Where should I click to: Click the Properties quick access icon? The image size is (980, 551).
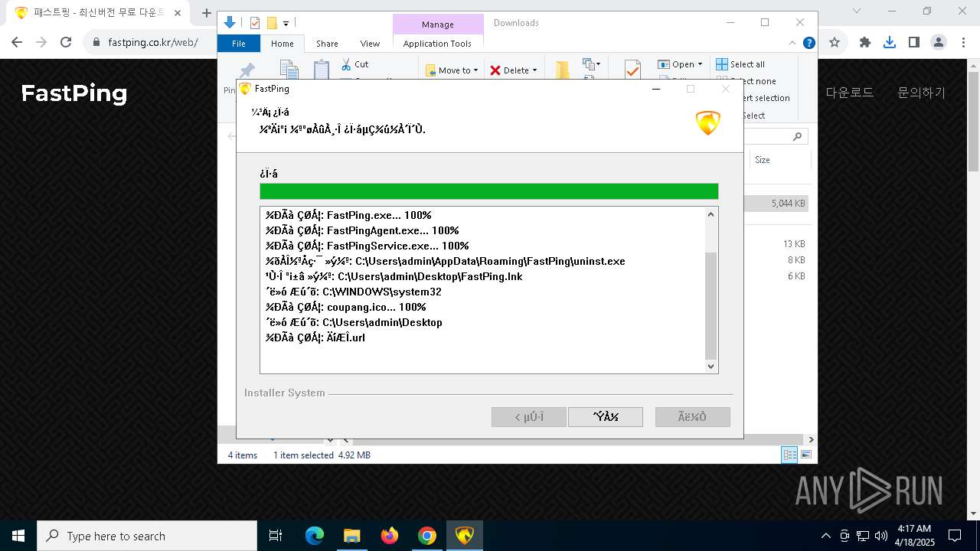(255, 23)
